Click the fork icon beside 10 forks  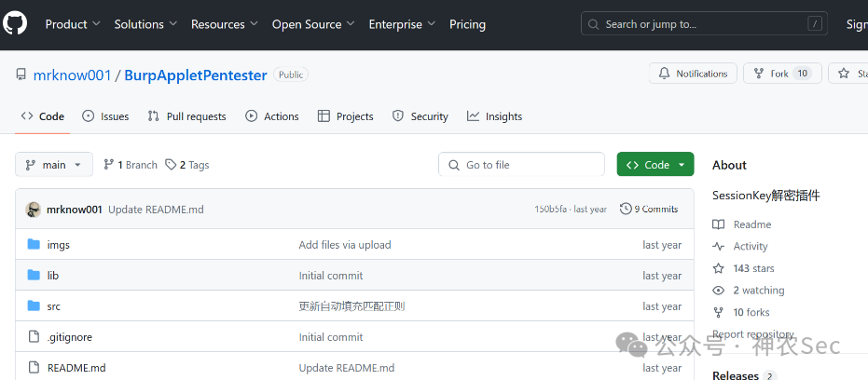point(719,313)
